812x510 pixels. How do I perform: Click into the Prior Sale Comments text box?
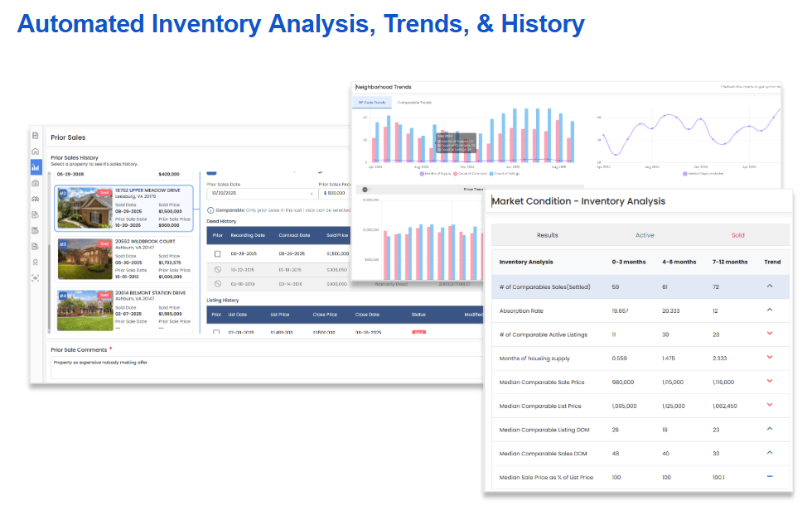(x=265, y=367)
